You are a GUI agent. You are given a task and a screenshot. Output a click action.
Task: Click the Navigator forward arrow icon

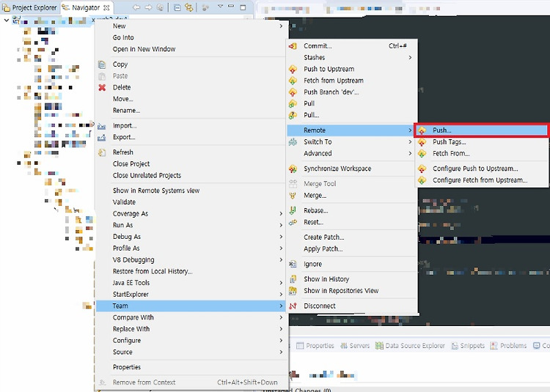click(148, 7)
